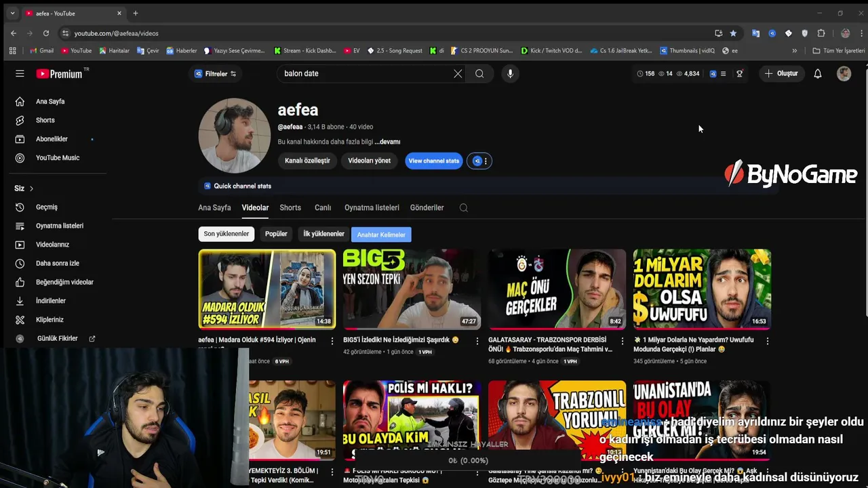The image size is (868, 488).
Task: Open the Polis mi Haklı video thumbnail
Action: (x=412, y=420)
